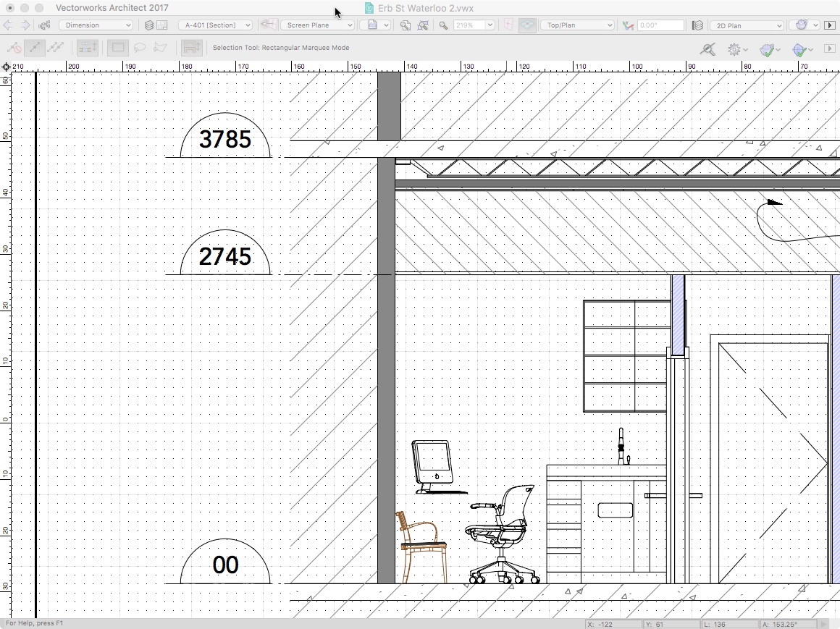Open the Layers icon in the toolbar
Viewport: 840px width, 629px height.
[x=150, y=25]
